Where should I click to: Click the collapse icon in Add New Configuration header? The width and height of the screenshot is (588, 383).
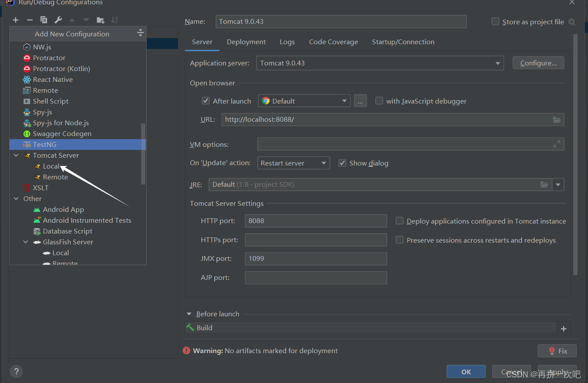click(x=140, y=33)
